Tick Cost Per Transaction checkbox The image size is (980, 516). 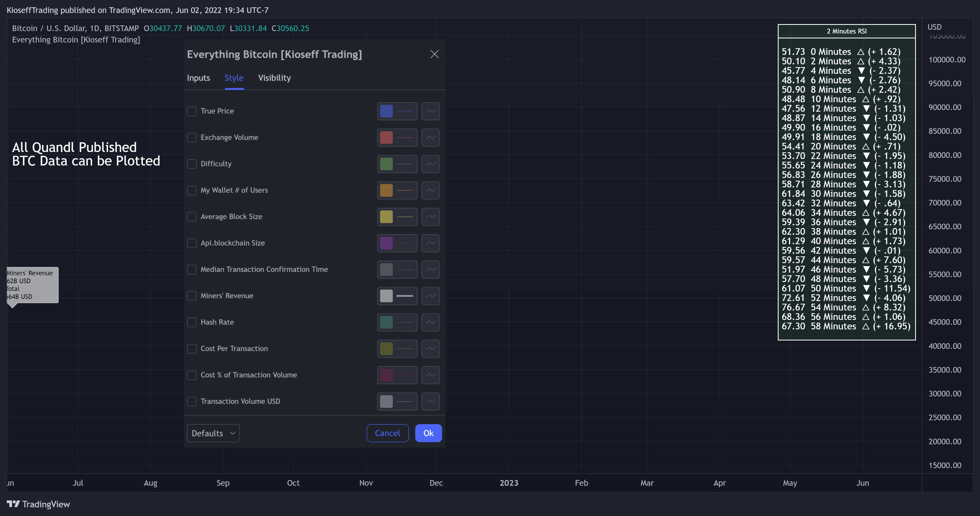(x=192, y=349)
